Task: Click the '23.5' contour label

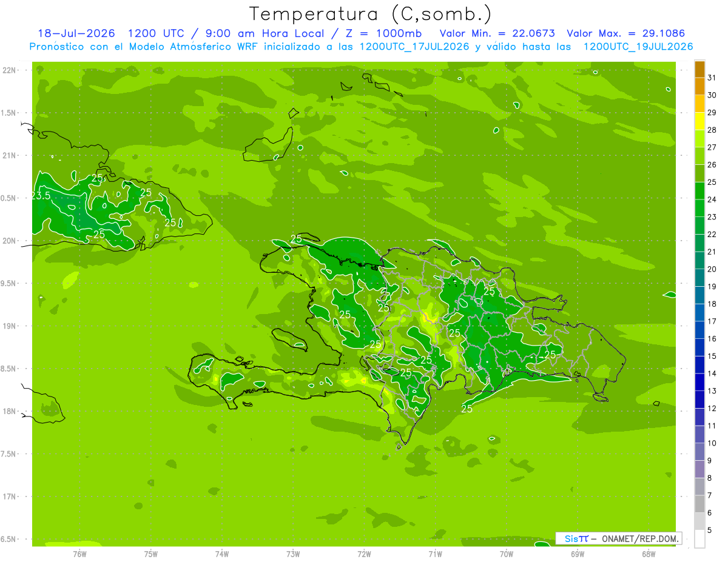Action: click(40, 195)
